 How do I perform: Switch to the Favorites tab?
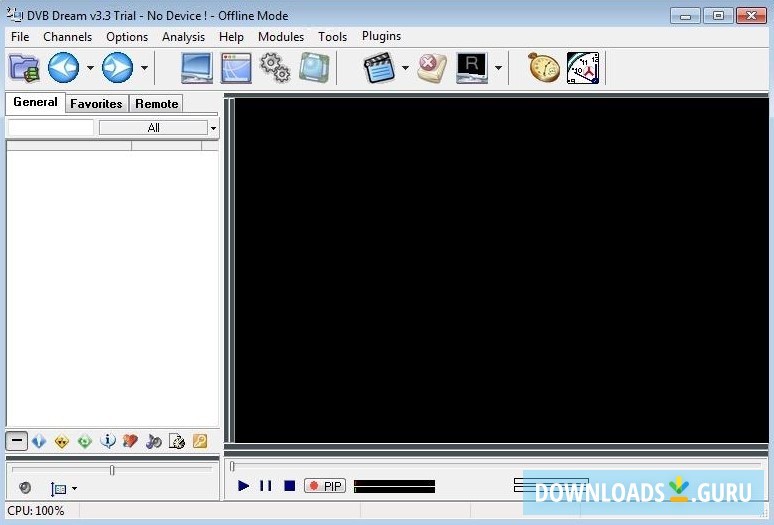(96, 104)
